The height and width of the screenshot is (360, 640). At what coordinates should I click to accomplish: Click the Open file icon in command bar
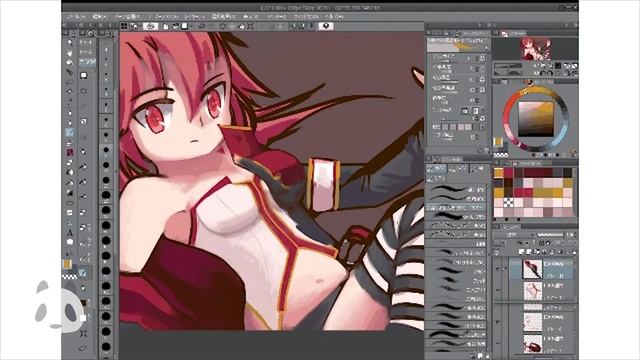coord(176,26)
